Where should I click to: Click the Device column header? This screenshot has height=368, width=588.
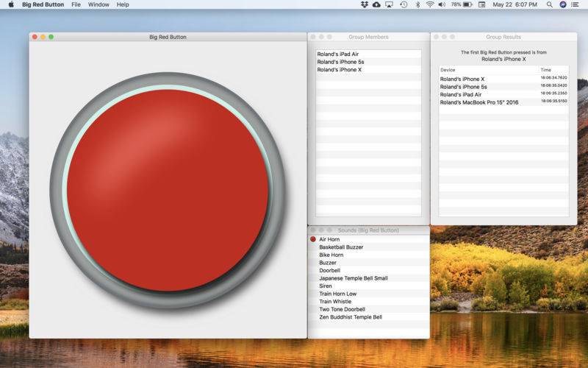point(489,70)
